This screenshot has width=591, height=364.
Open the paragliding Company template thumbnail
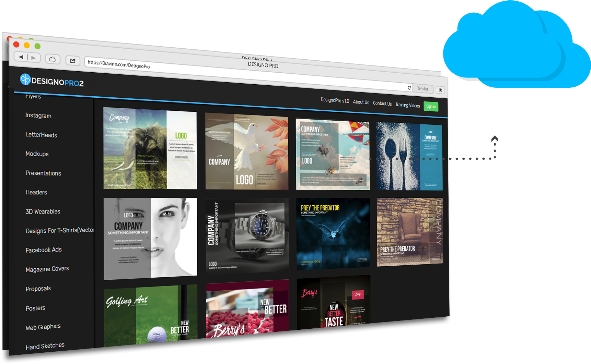(x=333, y=154)
